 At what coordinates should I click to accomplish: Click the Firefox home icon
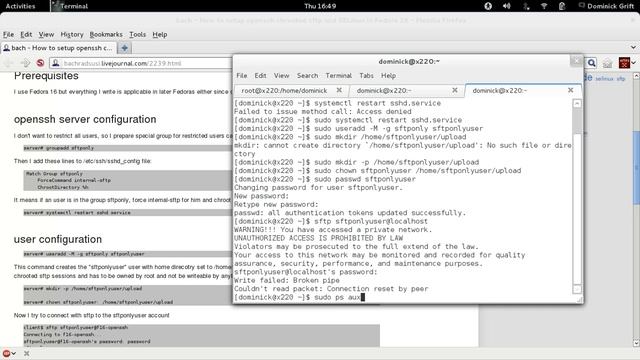607,63
